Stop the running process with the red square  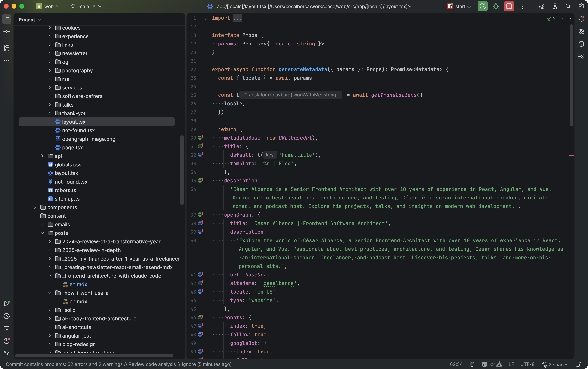(x=509, y=6)
